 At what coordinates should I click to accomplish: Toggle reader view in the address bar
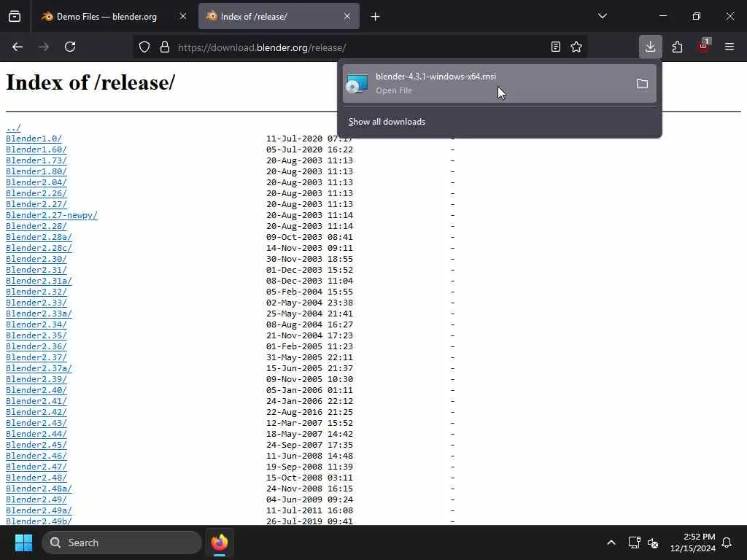(x=555, y=47)
